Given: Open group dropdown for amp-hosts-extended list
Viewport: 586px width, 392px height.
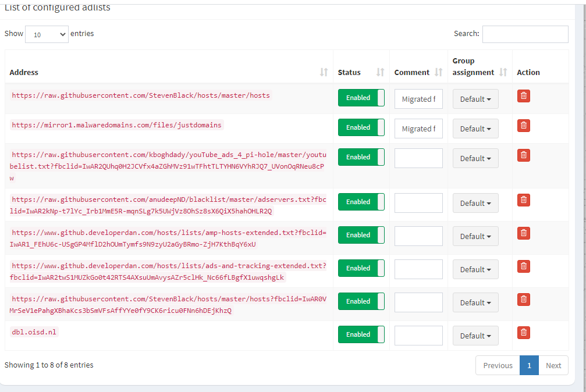Looking at the screenshot, I should (475, 236).
